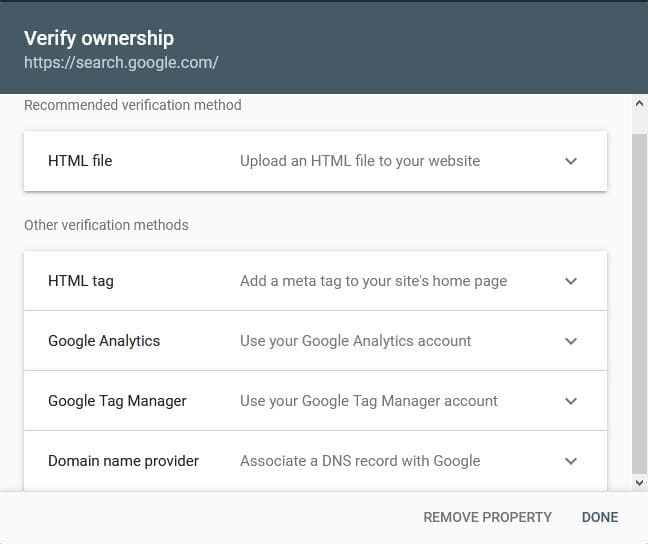Expand the HTML tag chevron
The height and width of the screenshot is (544, 648).
[x=571, y=281]
